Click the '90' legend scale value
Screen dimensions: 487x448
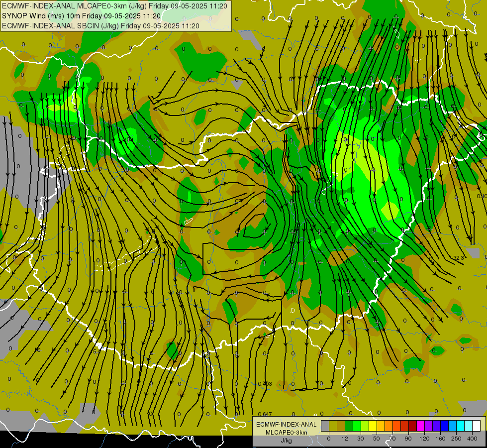pyautogui.click(x=408, y=439)
